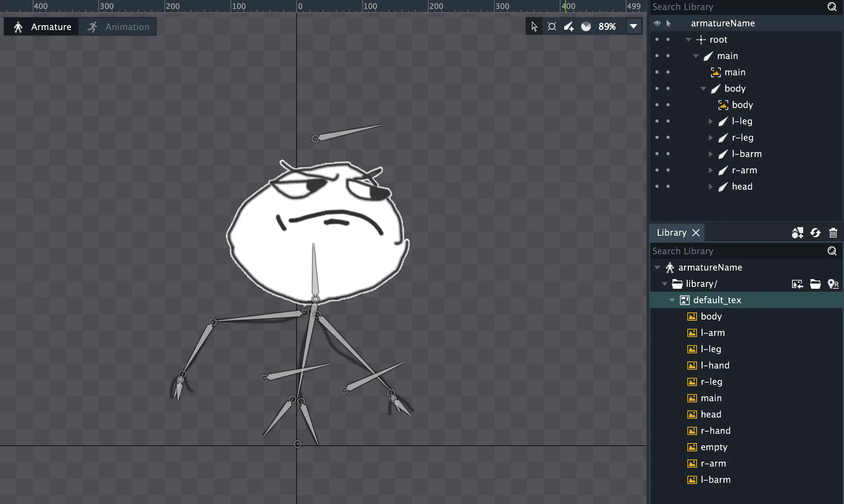Toggle visibility dot for root bone
Image resolution: width=844 pixels, height=504 pixels.
coord(657,40)
